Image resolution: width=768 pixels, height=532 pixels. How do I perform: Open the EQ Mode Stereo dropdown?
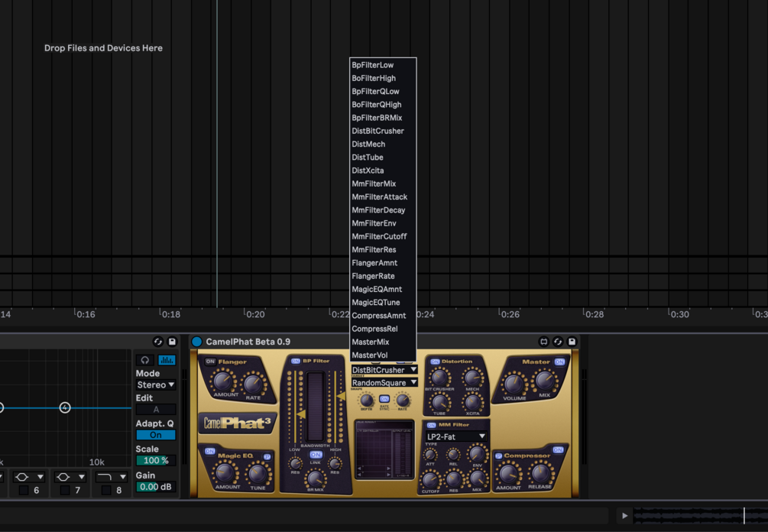pos(156,385)
